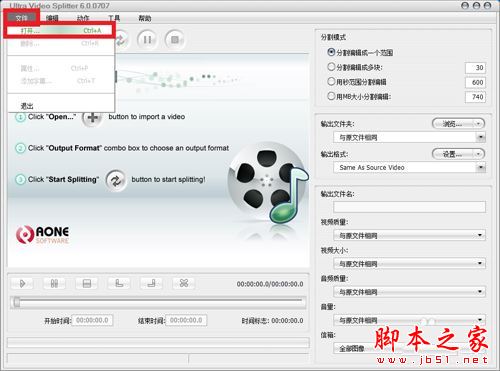Expand the arrow on the 设置... button

[479, 154]
